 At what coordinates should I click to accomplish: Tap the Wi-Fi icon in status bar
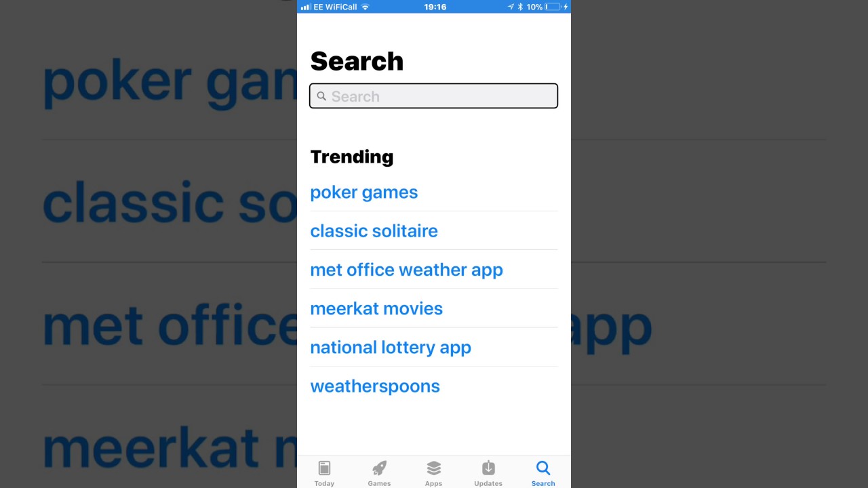click(366, 7)
